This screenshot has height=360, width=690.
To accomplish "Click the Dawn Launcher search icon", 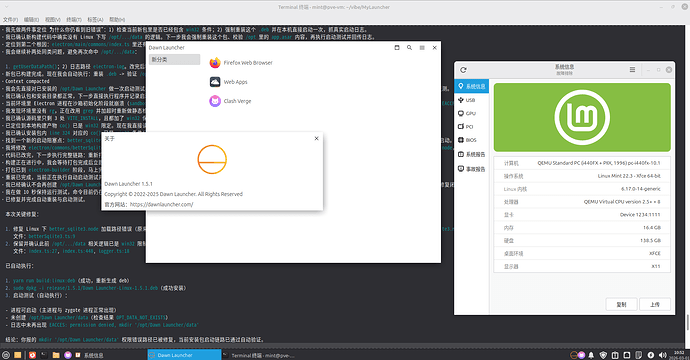I will click(x=409, y=48).
